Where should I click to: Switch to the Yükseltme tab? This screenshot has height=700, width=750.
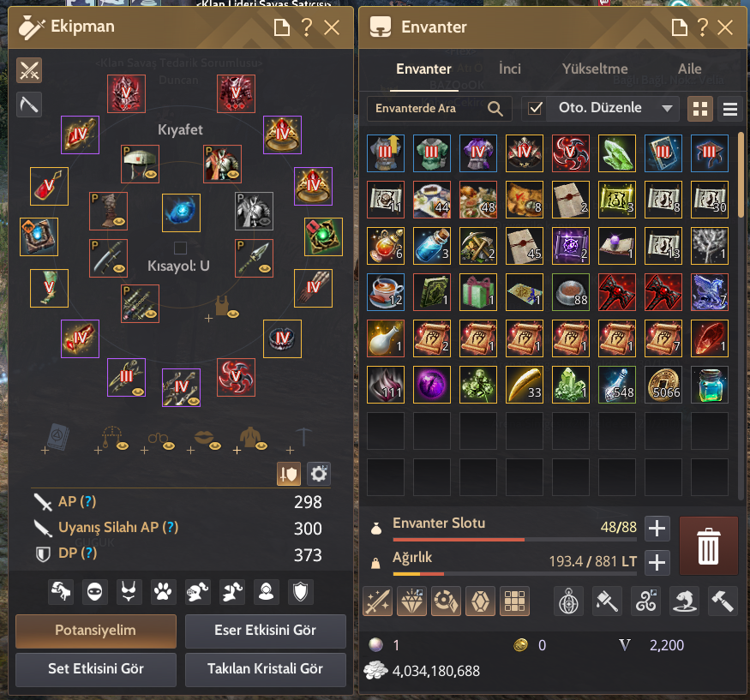point(595,69)
